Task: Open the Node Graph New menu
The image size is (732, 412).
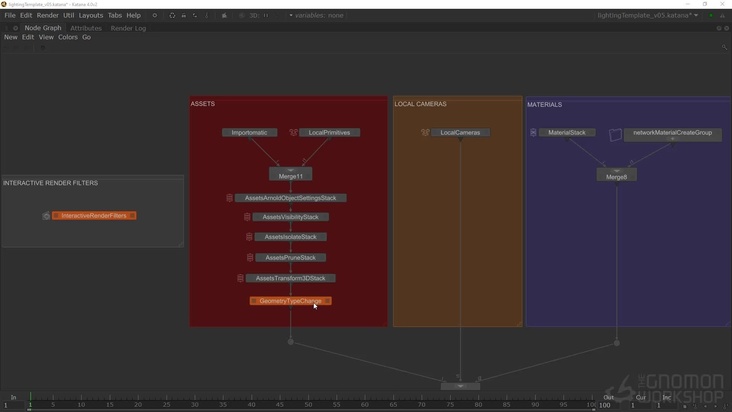Action: 11,37
